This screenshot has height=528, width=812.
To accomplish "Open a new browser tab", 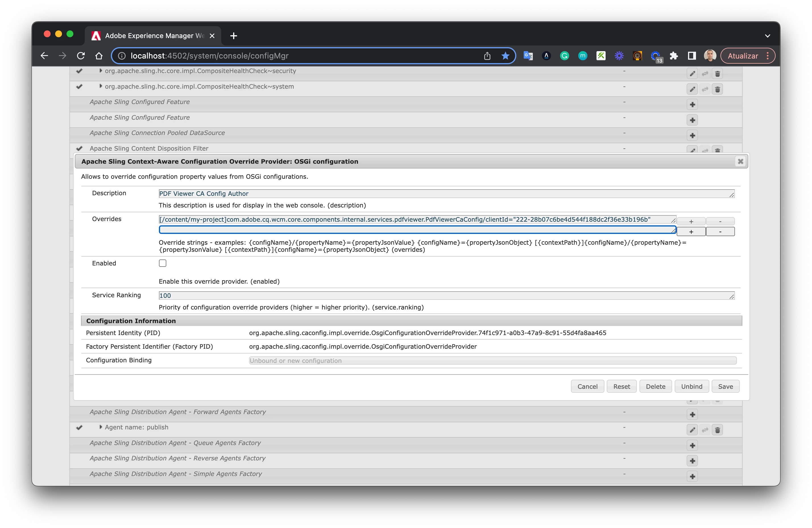I will (233, 36).
